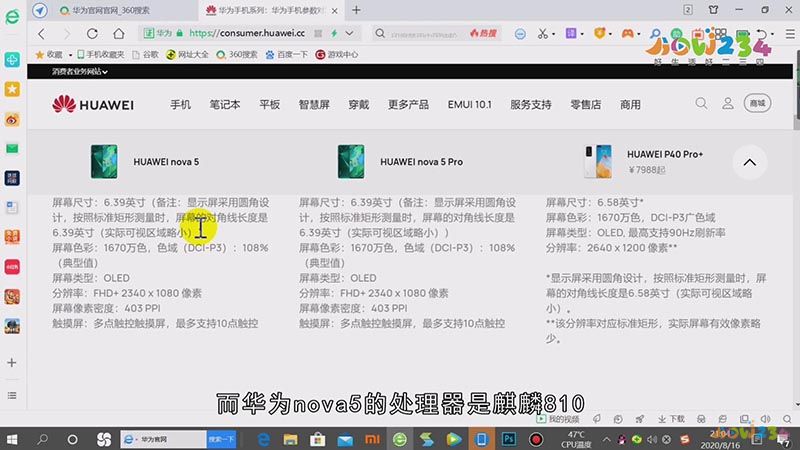Click the search magnifier on the Huawei site
The width and height of the screenshot is (800, 450).
tap(702, 104)
